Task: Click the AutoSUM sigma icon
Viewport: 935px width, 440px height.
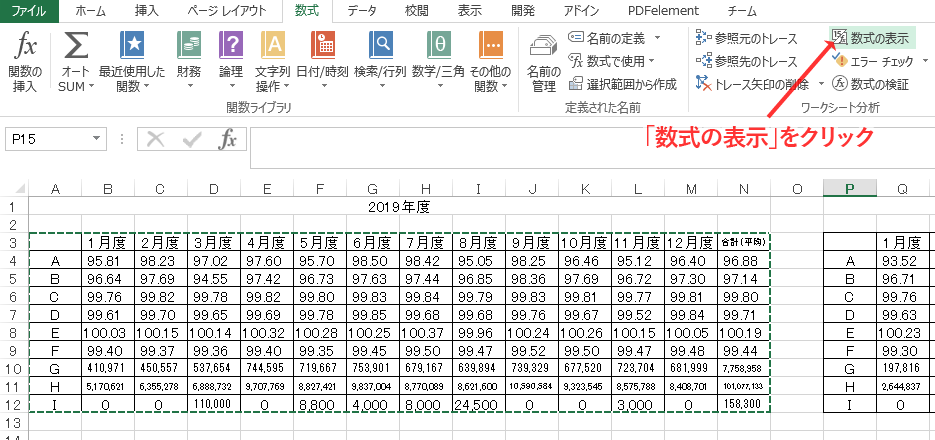Action: click(76, 45)
